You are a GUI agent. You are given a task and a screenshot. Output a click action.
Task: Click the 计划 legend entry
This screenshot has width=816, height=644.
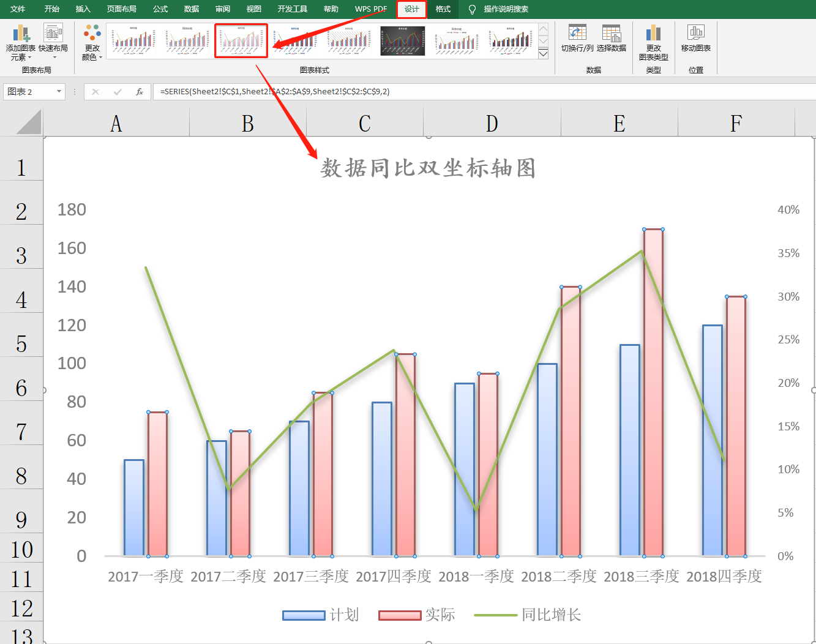pos(321,615)
